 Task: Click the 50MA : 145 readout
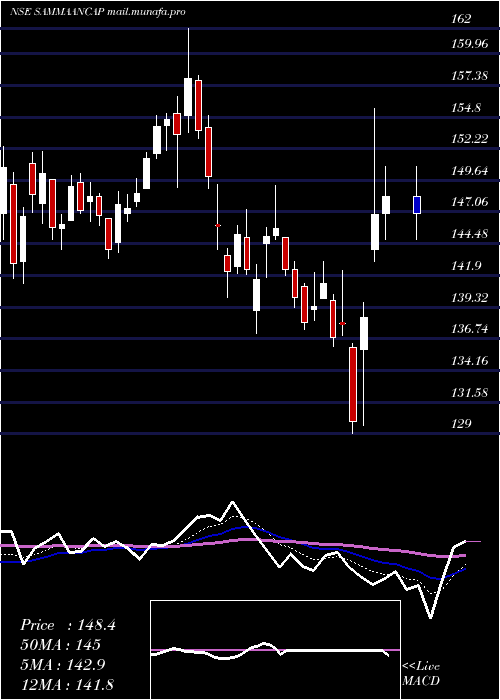point(60,645)
